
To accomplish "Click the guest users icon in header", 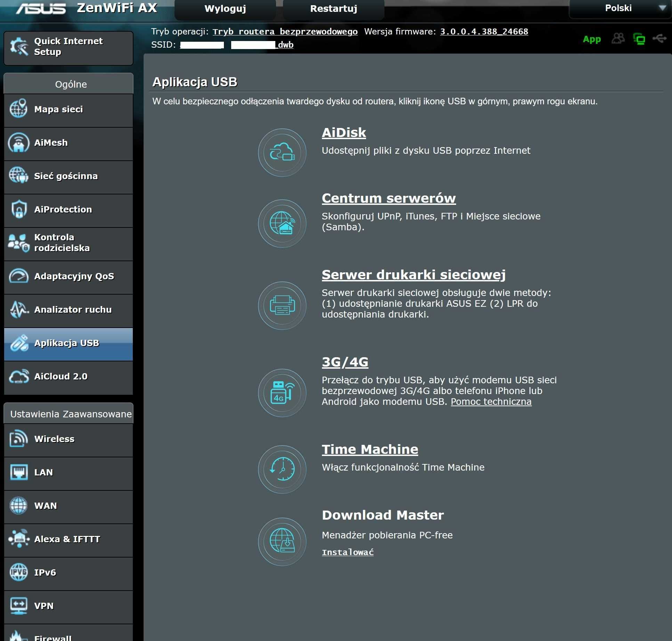I will (x=618, y=38).
